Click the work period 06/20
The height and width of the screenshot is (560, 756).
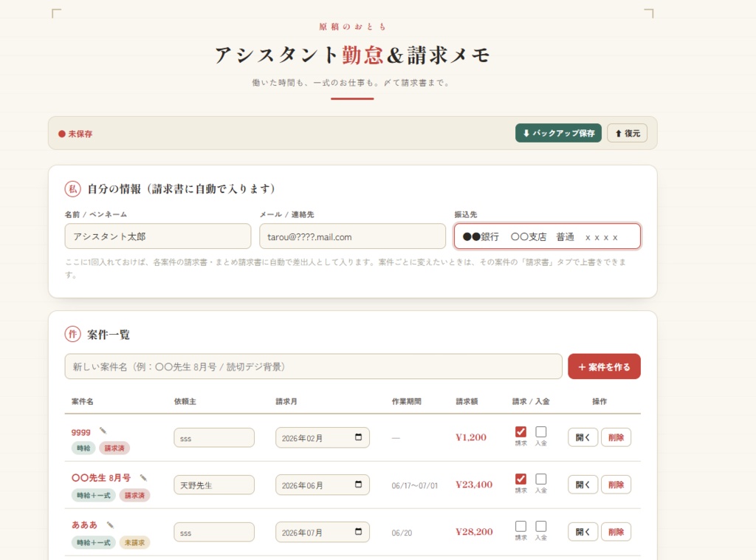[402, 533]
